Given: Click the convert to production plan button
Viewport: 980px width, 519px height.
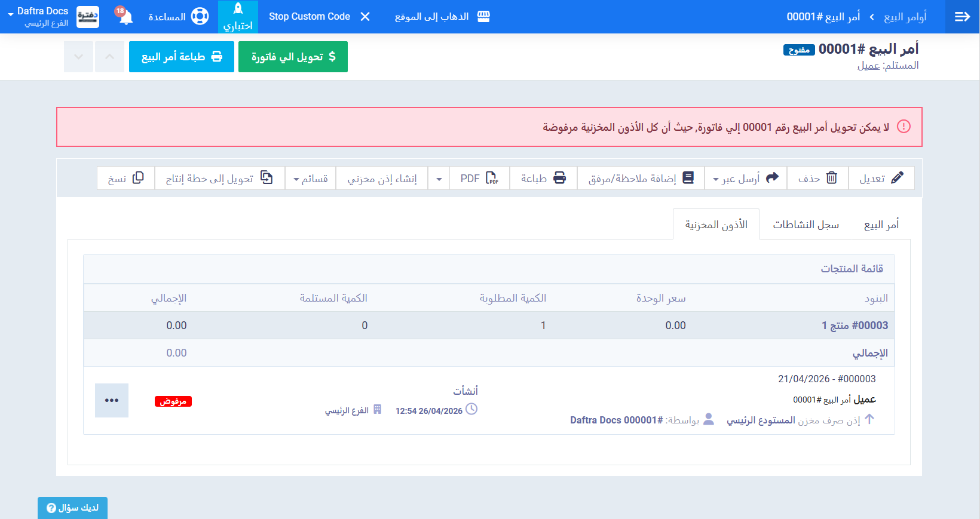Looking at the screenshot, I should coord(219,178).
